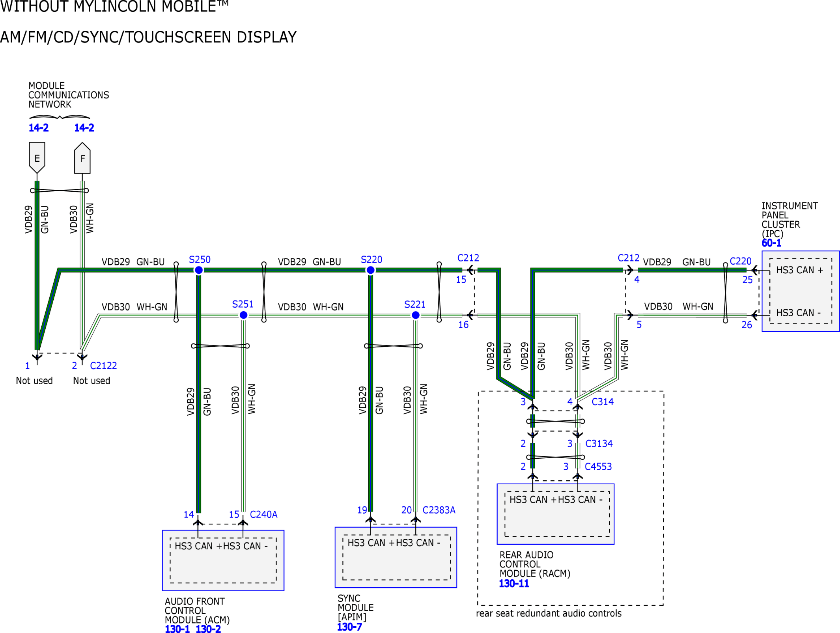Click the S221 splice label
Screen dimensions: 840x633
(415, 304)
